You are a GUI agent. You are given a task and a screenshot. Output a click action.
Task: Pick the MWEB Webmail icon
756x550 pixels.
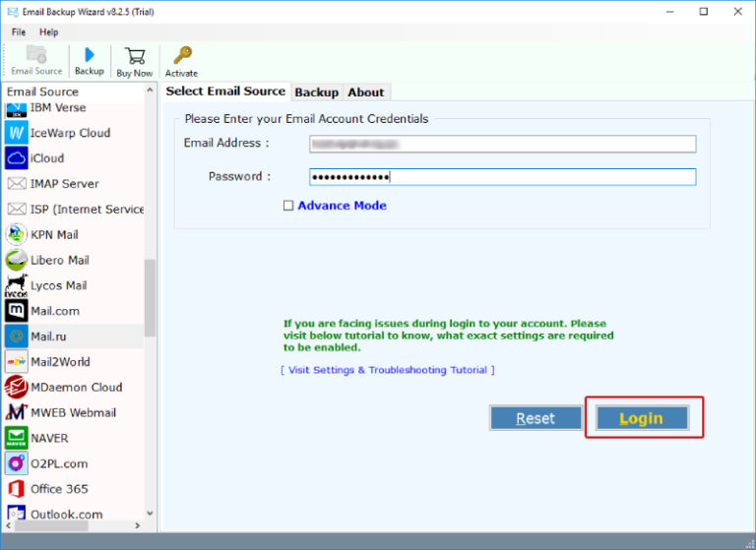[17, 412]
